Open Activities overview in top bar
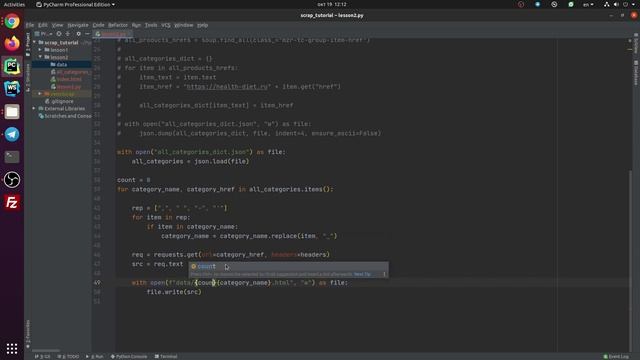640x360 pixels. 14,4
